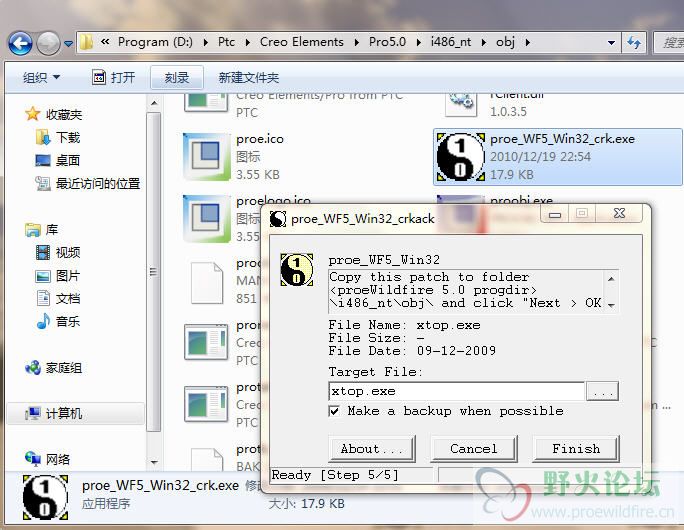
Task: Select the rClient.dll gear icon
Action: (461, 104)
